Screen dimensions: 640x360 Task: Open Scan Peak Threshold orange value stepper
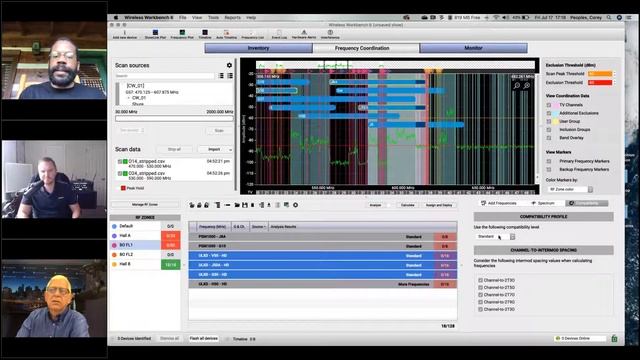tap(614, 74)
